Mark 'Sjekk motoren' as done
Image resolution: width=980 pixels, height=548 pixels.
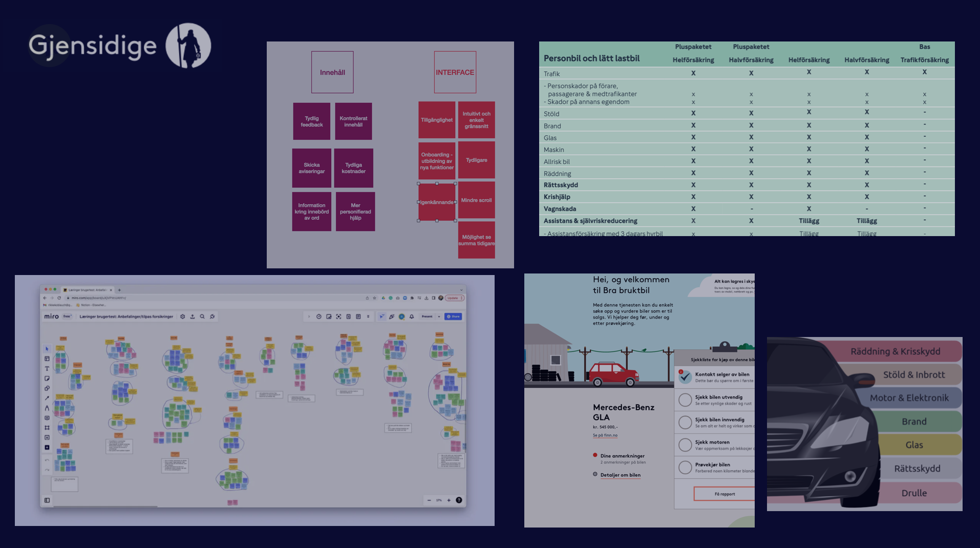point(685,445)
